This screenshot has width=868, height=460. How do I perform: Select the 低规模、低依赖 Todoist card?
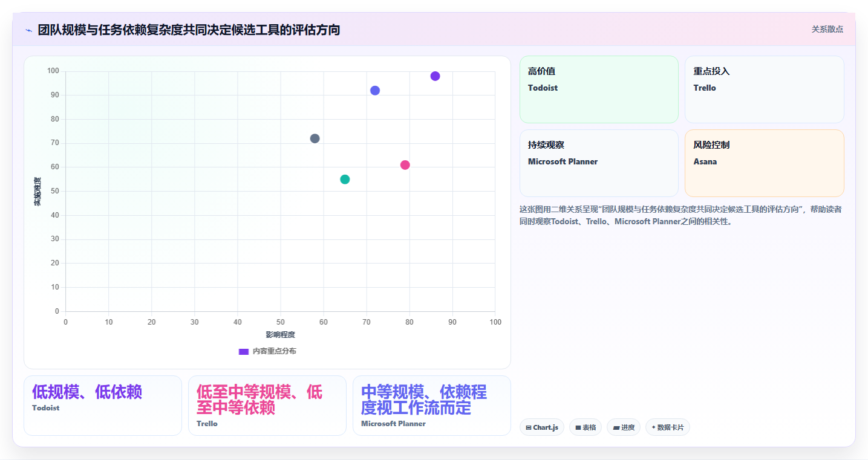click(x=103, y=406)
